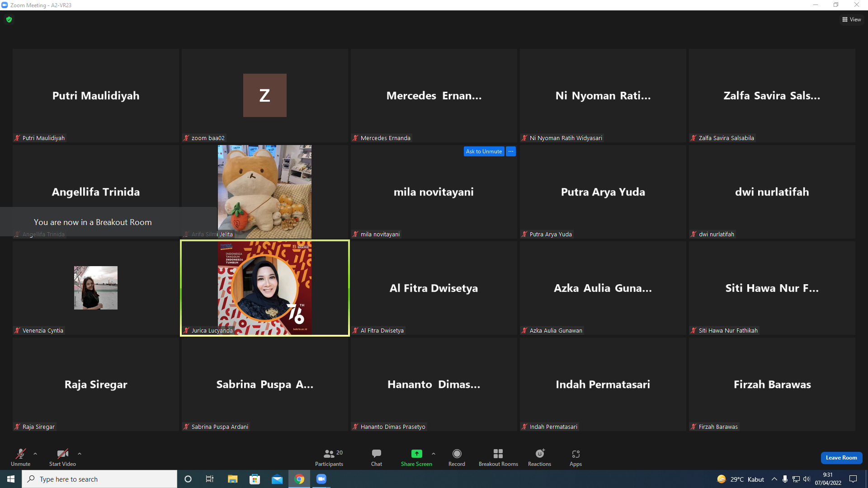Open Zoom Apps

576,457
